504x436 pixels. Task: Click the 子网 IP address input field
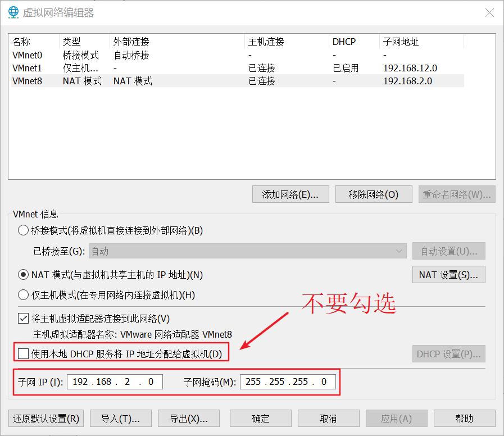(x=115, y=381)
